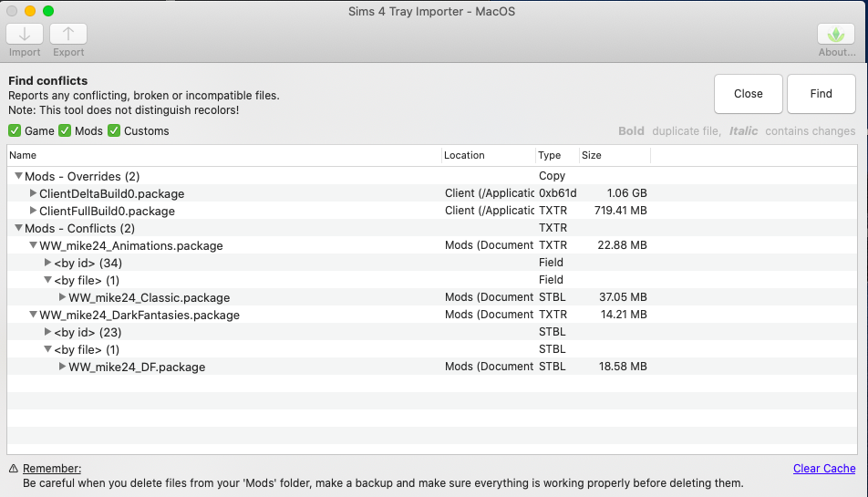Viewport: 868px width, 497px height.
Task: Click the 1.06 GB size cell
Action: pyautogui.click(x=626, y=193)
